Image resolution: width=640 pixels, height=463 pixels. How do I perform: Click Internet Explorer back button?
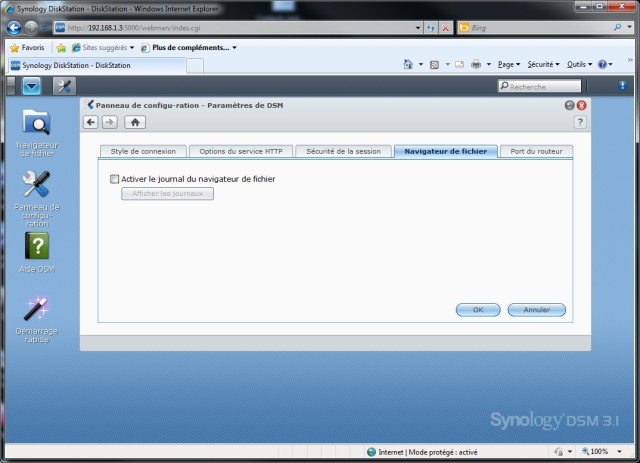click(x=14, y=28)
